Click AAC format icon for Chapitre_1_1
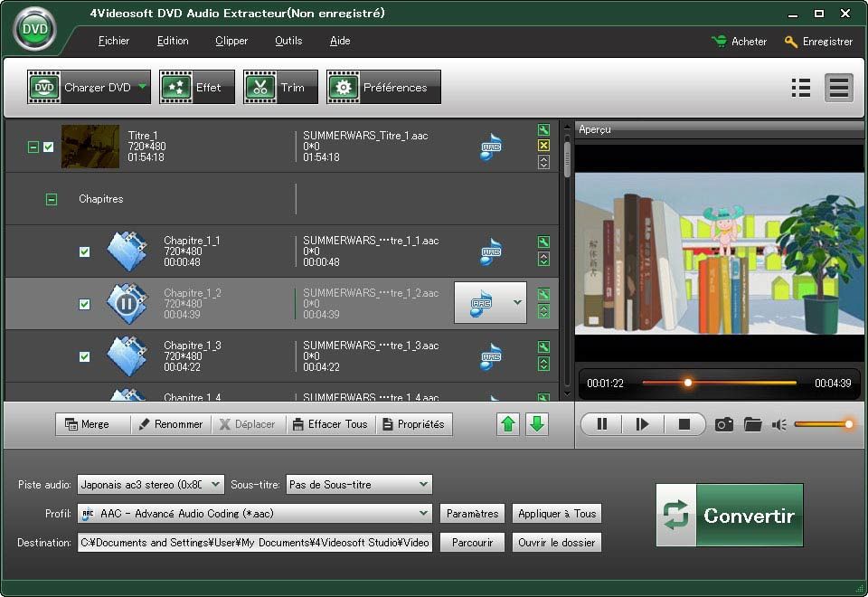 coord(490,251)
